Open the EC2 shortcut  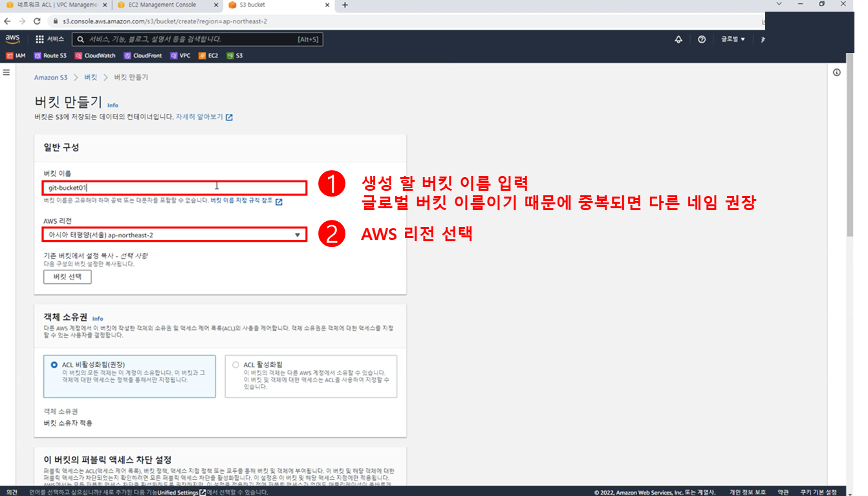(x=209, y=56)
